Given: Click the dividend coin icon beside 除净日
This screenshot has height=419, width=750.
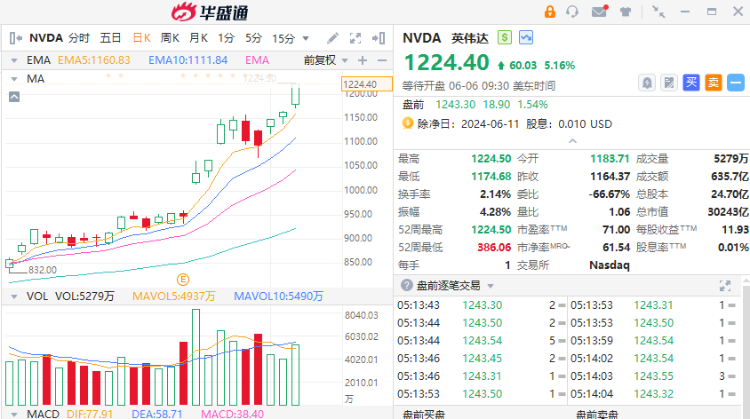Looking at the screenshot, I should (x=408, y=123).
